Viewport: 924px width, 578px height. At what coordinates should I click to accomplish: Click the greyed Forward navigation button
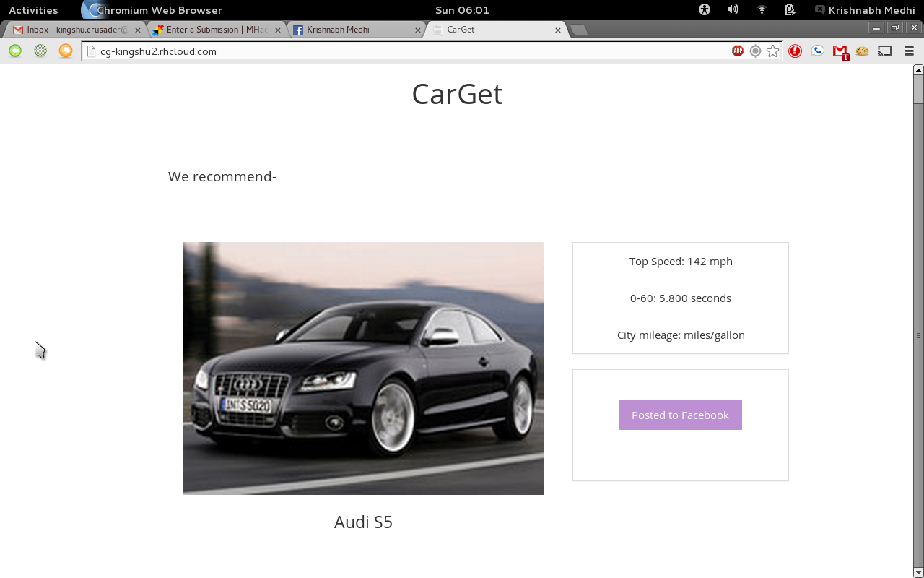tap(40, 51)
